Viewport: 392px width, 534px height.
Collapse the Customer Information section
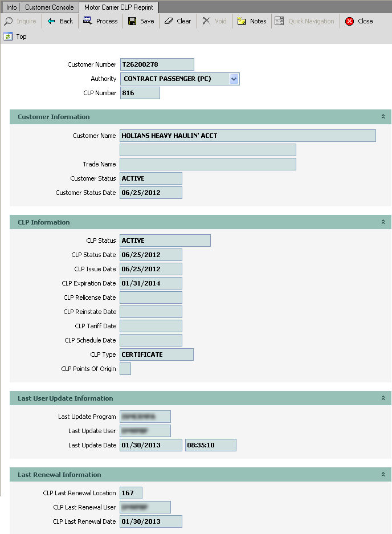click(x=383, y=117)
